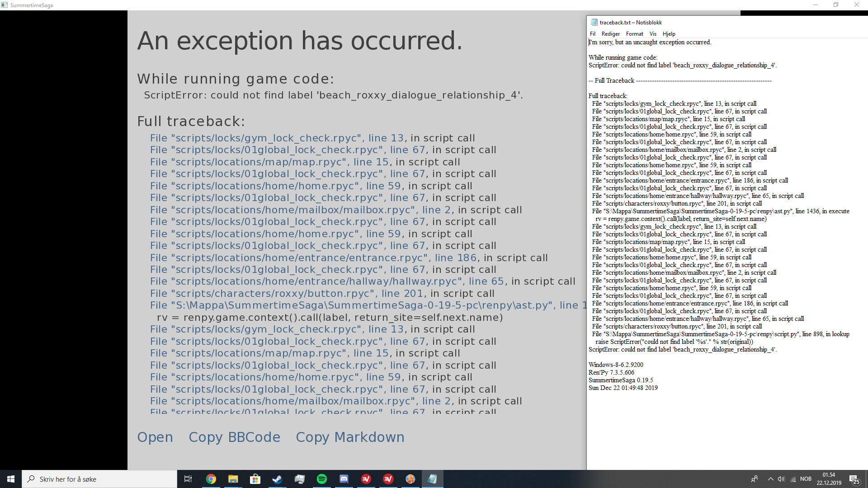This screenshot has width=868, height=488.
Task: Open File Explorer from the taskbar
Action: [x=233, y=479]
